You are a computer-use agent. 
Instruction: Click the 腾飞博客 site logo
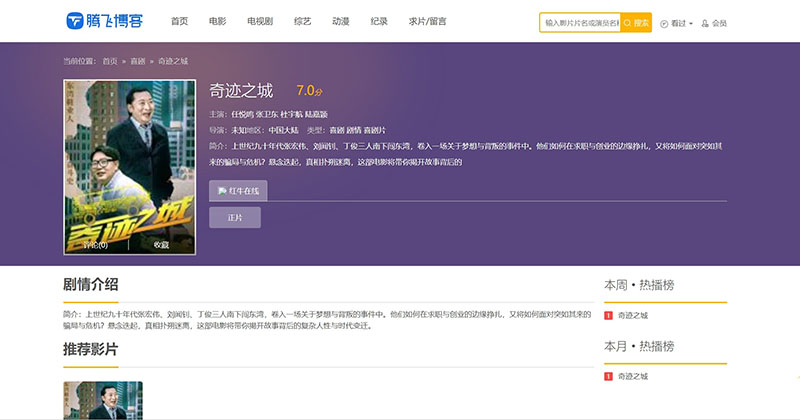[x=105, y=21]
